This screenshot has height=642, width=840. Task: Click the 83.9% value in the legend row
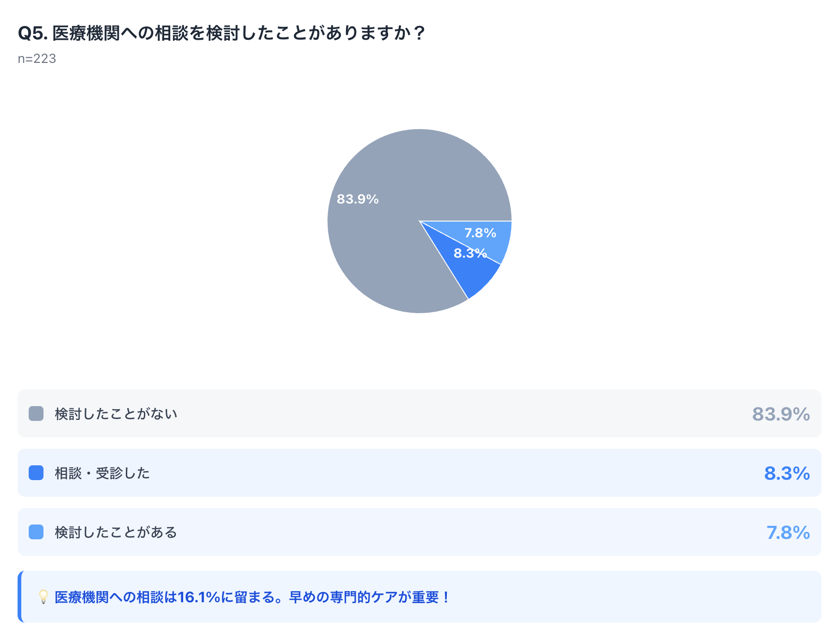tap(781, 414)
